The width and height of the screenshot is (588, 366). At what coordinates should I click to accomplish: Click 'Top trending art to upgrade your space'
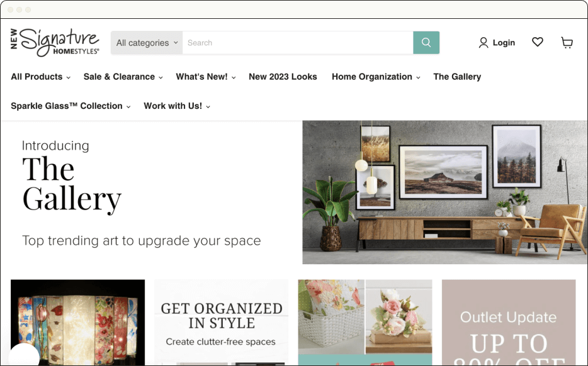point(142,240)
